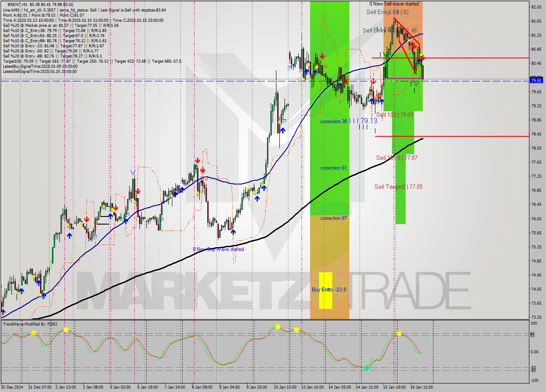Click the '3 Jan 08:00' time axis label
This screenshot has height=392, width=546.
[x=92, y=387]
